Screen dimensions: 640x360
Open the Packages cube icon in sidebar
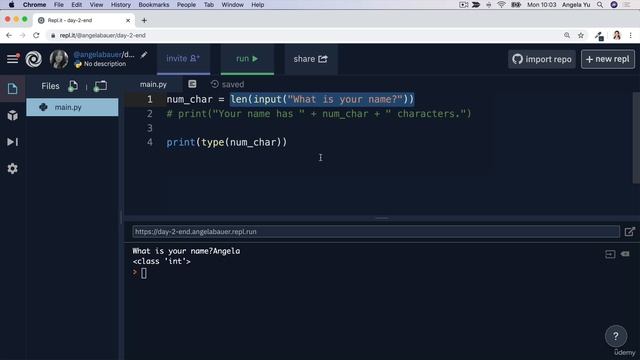pos(12,116)
